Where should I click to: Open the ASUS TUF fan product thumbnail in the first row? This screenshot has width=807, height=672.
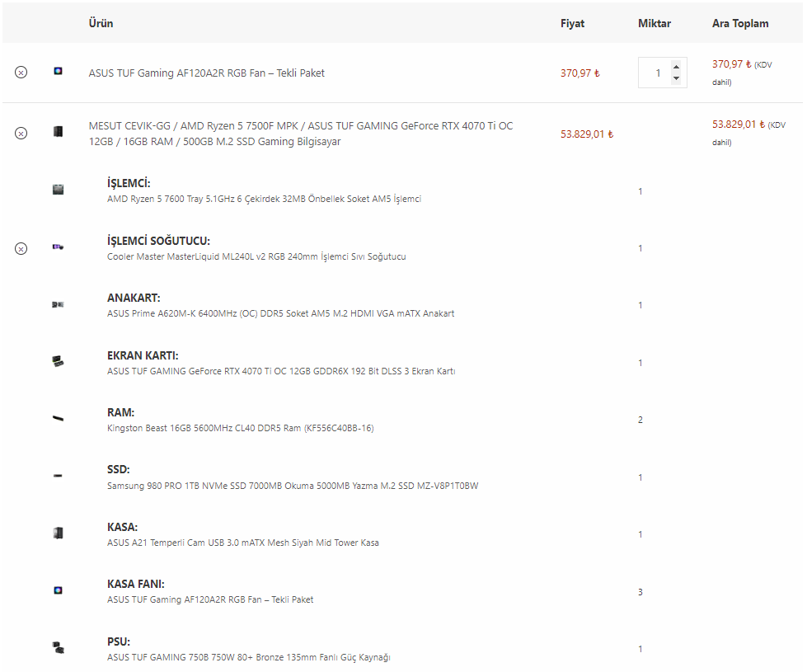click(59, 71)
